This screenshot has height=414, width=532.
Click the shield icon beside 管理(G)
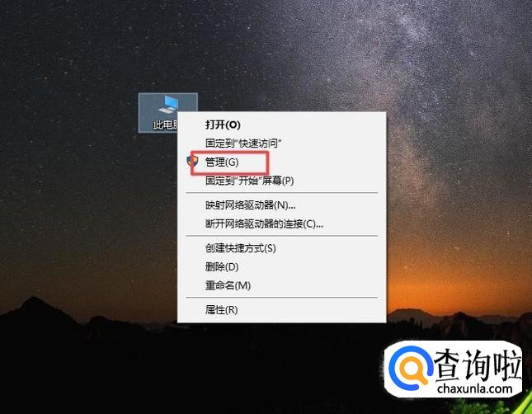point(192,161)
